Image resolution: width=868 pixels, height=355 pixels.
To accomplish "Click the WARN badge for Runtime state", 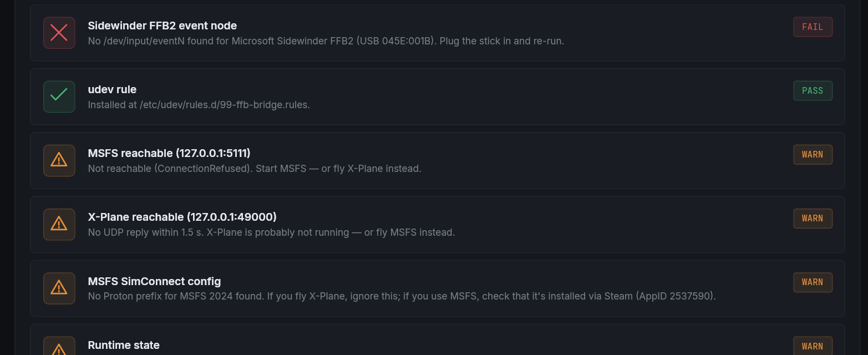I will point(813,346).
